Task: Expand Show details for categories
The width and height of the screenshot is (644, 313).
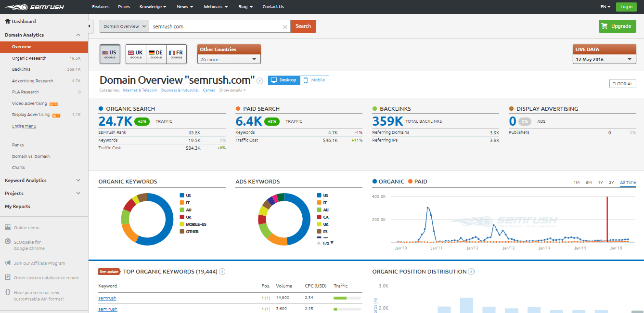Action: 232,90
